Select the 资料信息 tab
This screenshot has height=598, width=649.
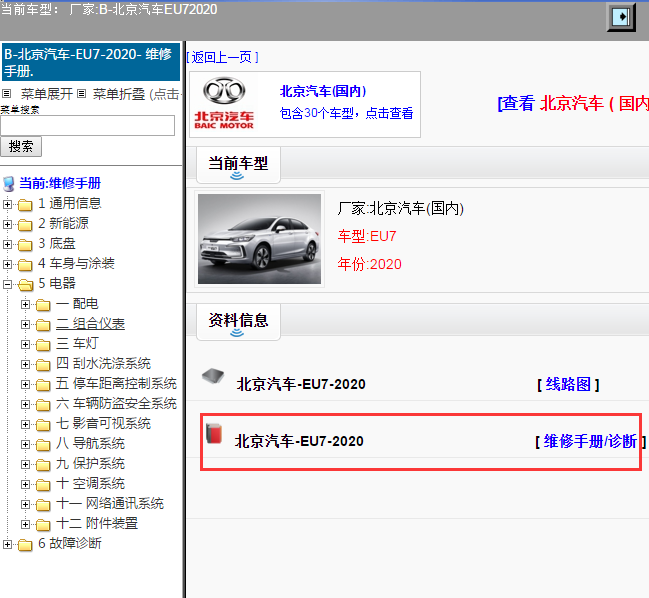(x=238, y=322)
